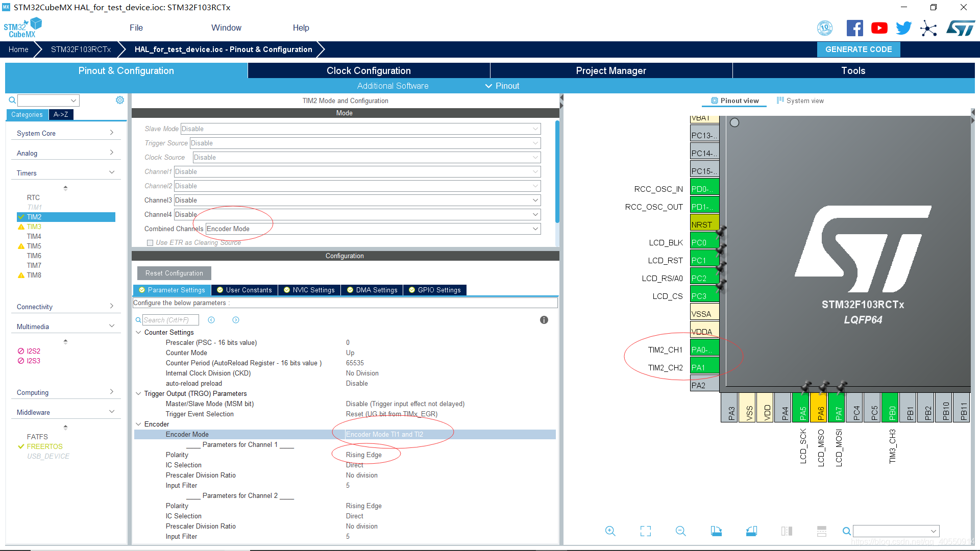Collapse the Counter Settings group
Viewport: 980px width, 551px height.
(x=138, y=332)
